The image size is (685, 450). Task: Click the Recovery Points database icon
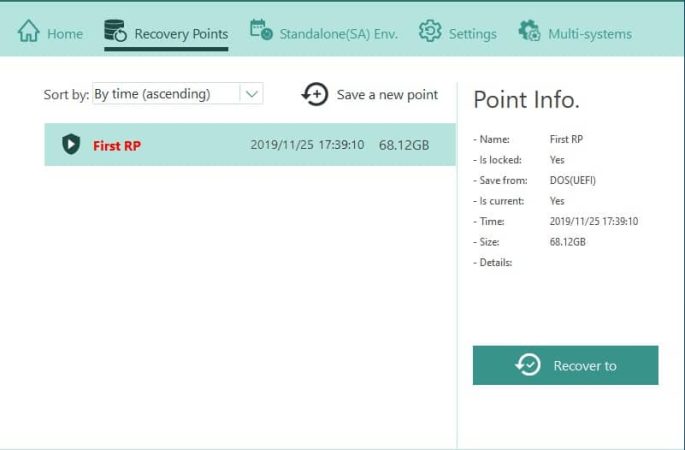[x=115, y=32]
